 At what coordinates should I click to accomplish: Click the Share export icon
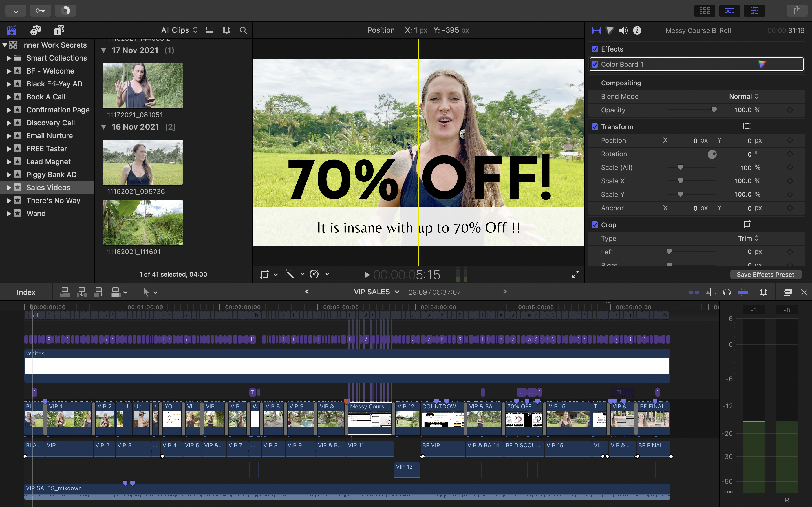coord(797,10)
